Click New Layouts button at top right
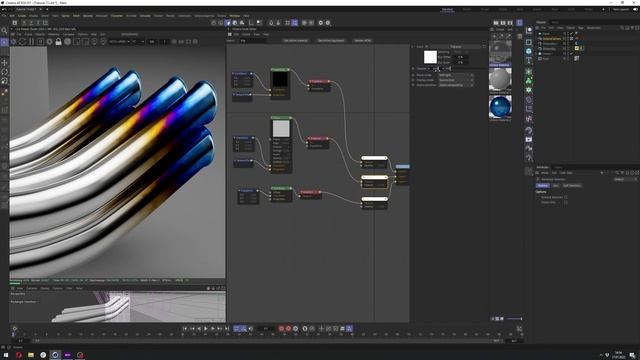 [621, 9]
